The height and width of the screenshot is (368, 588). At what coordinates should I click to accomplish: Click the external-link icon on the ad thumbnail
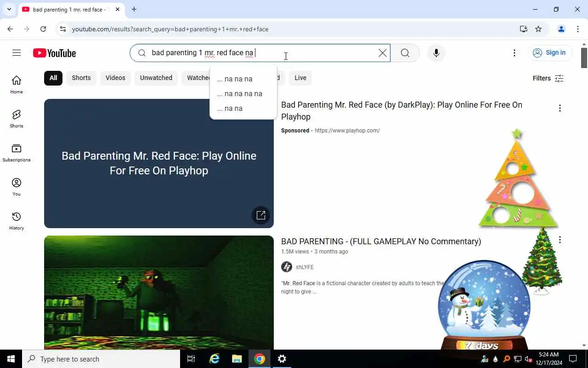[261, 215]
